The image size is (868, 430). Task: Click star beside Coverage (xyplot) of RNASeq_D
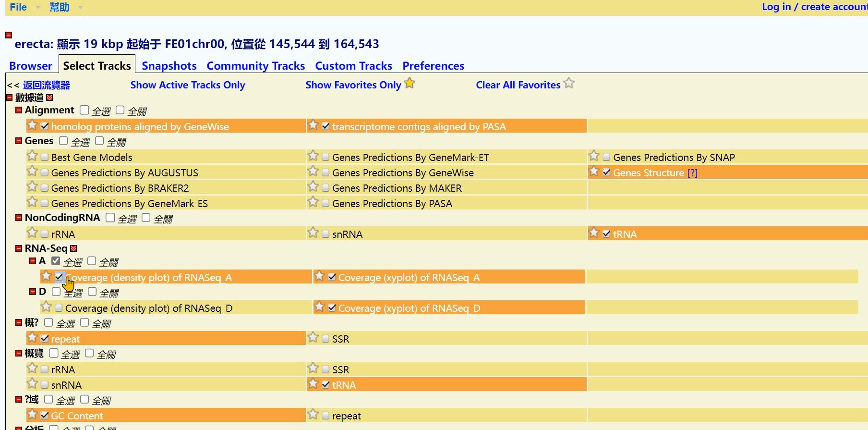pos(319,307)
